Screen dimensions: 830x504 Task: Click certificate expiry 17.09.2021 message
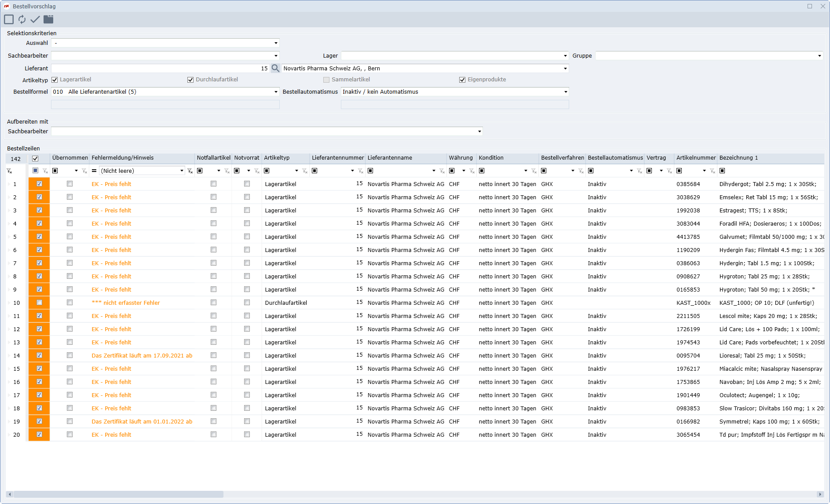[x=142, y=356]
